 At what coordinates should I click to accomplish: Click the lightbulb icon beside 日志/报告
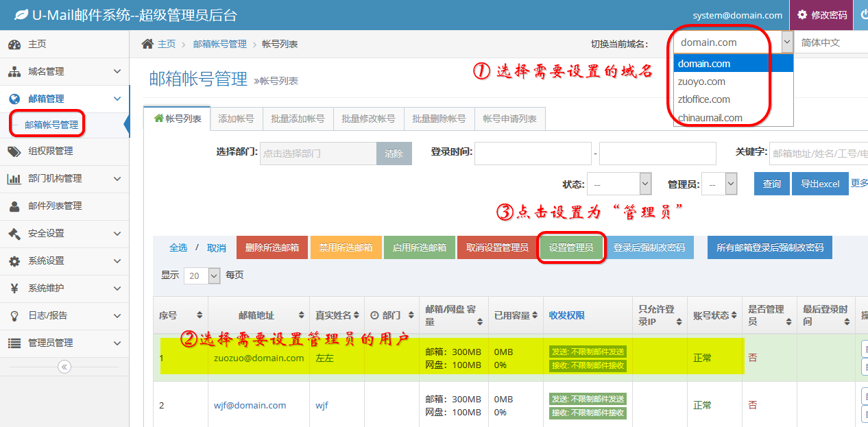[14, 315]
